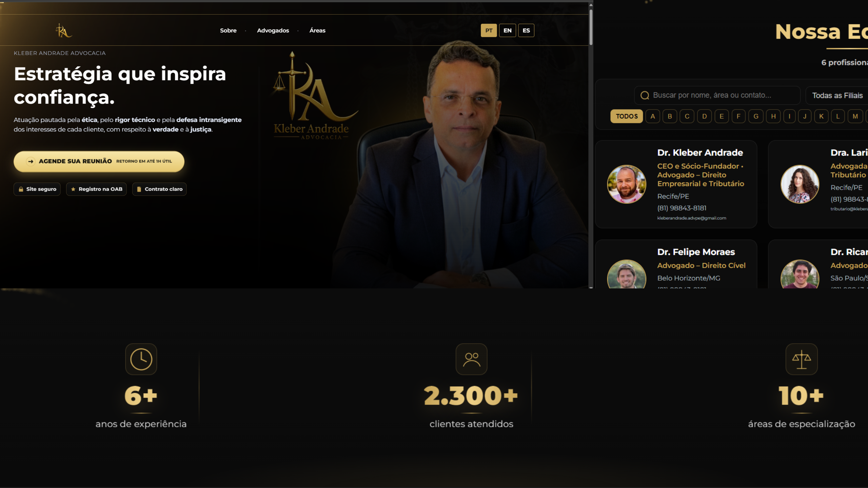Switch language to ES
This screenshot has height=488, width=868.
pos(526,30)
